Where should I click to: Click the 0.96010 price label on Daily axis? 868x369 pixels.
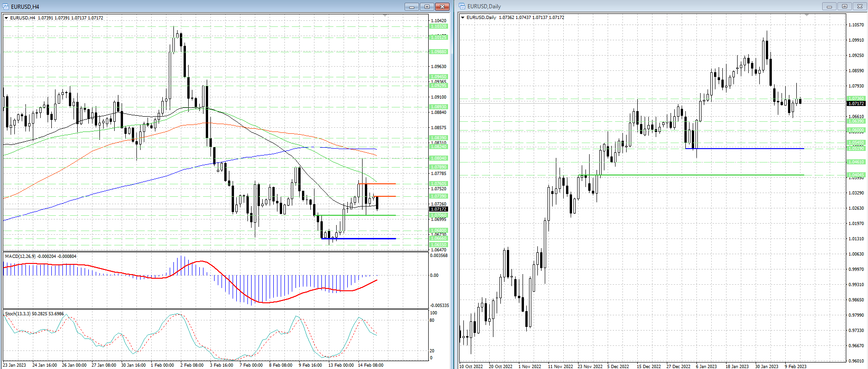coord(856,361)
